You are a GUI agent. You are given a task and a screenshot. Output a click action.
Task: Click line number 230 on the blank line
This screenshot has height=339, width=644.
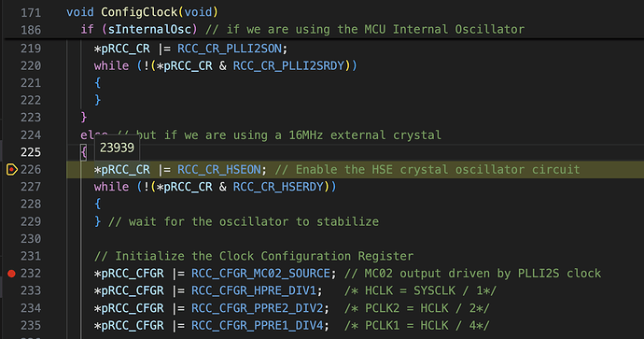click(x=31, y=239)
